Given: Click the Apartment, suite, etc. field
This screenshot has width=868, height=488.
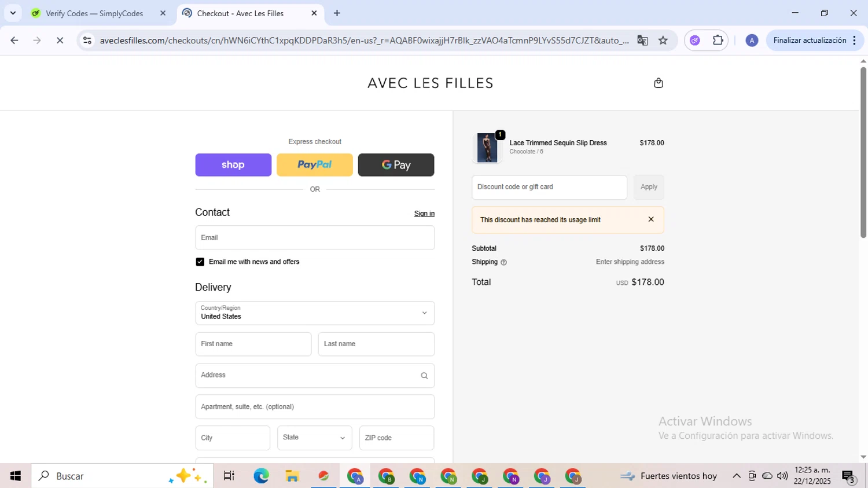Looking at the screenshot, I should click(x=315, y=407).
